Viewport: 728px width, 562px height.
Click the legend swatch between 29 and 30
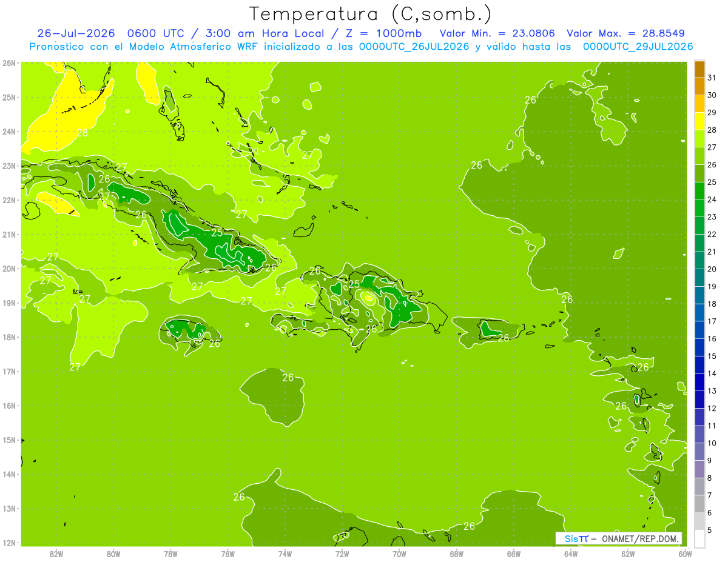point(699,104)
